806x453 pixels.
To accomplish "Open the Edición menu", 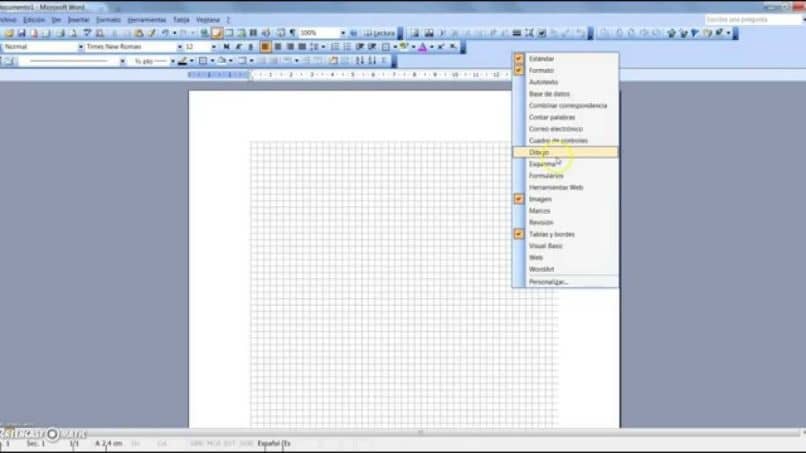I will (34, 20).
